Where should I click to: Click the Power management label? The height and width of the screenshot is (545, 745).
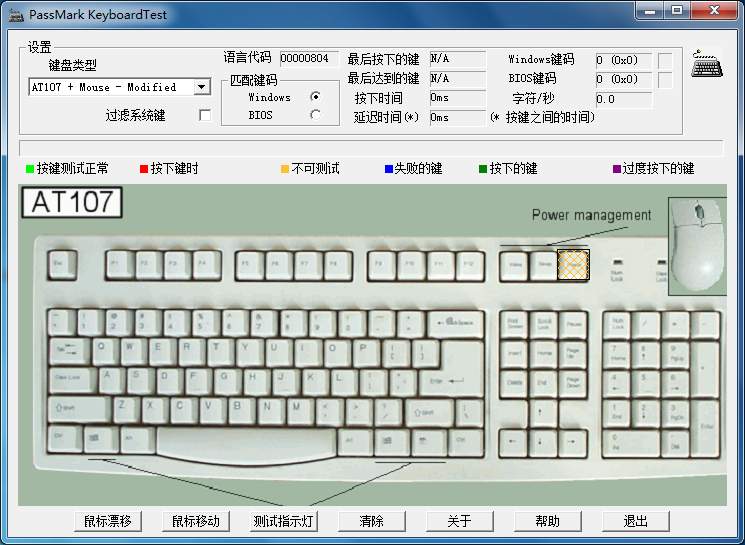(592, 215)
